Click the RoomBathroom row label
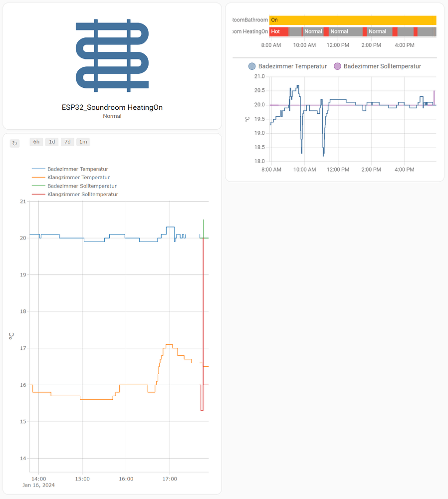Screen dimensions: 448x499 click(x=249, y=20)
